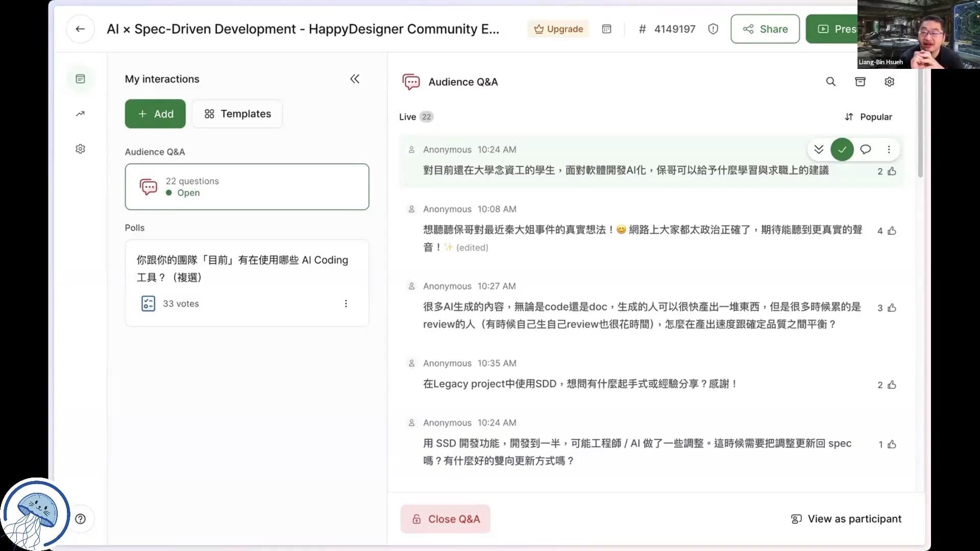
Task: Open the poll's three-dot menu
Action: (346, 304)
